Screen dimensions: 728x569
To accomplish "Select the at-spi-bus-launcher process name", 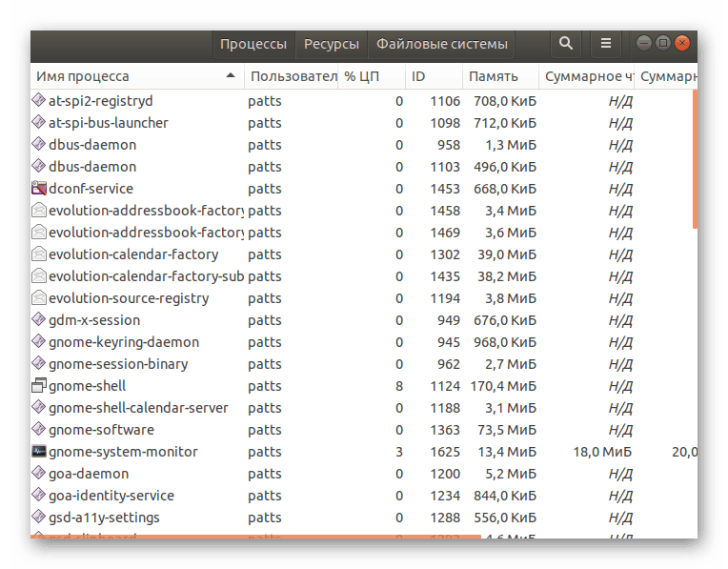I will [x=109, y=123].
